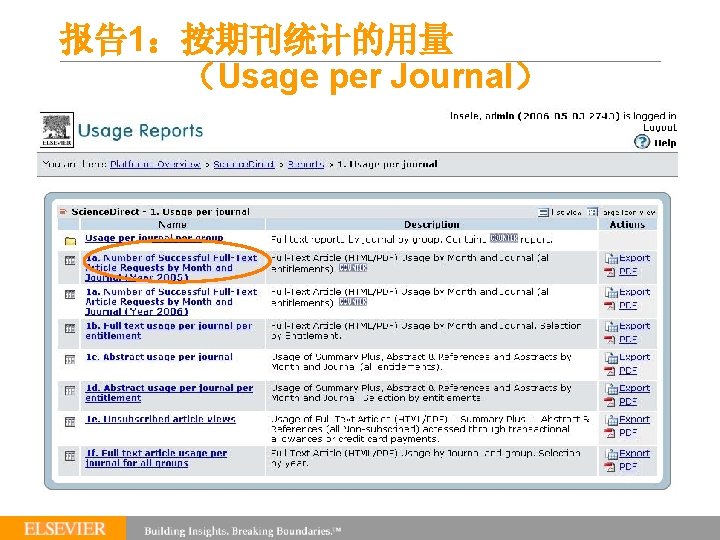Screen dimensions: 720x540
Task: Click the report icon for 1a Year 2006
Action: pos(70,294)
